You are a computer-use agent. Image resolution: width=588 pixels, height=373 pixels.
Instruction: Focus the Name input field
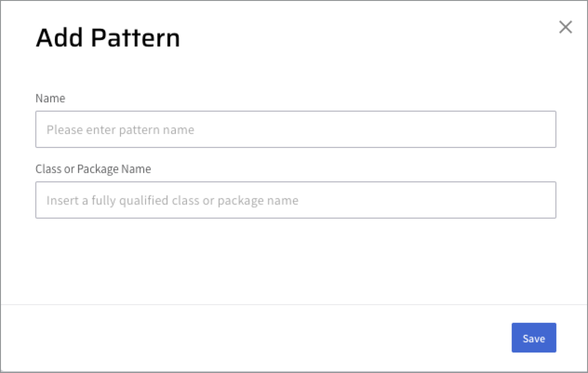click(295, 129)
